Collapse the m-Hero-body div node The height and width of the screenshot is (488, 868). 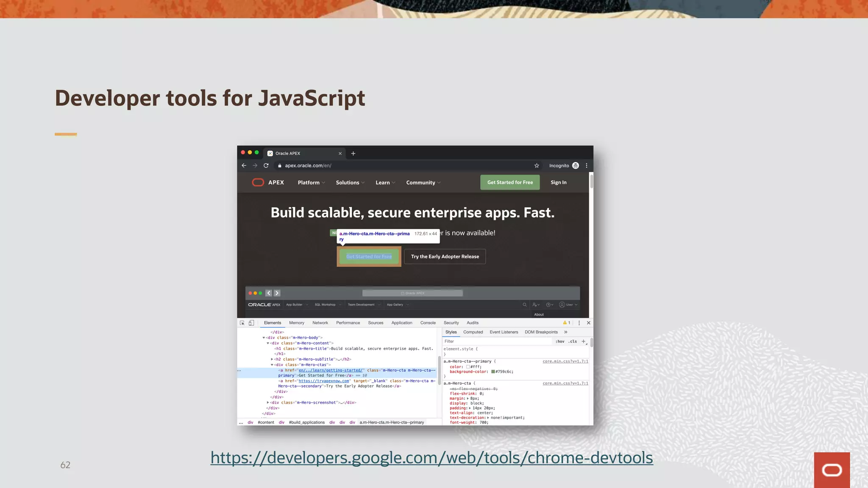tap(264, 338)
